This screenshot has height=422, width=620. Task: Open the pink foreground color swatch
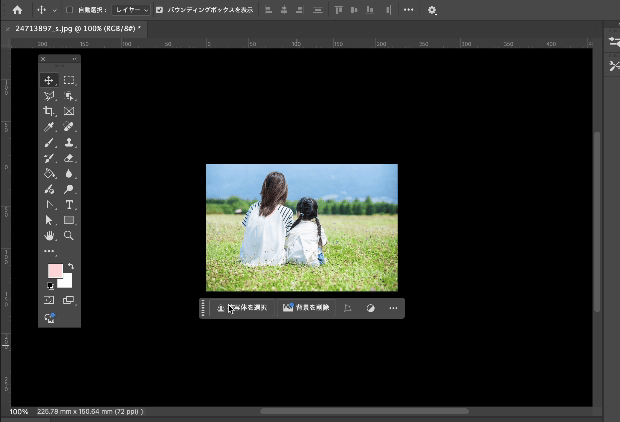[54, 271]
